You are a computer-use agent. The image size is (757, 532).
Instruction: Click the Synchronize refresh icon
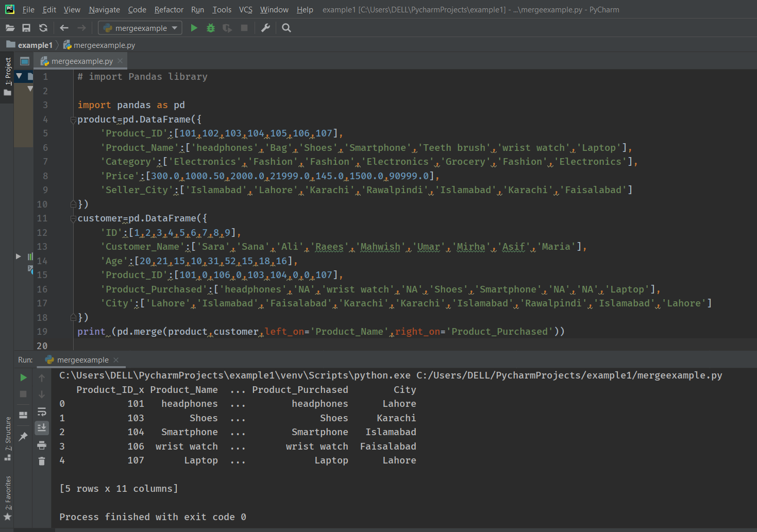43,28
